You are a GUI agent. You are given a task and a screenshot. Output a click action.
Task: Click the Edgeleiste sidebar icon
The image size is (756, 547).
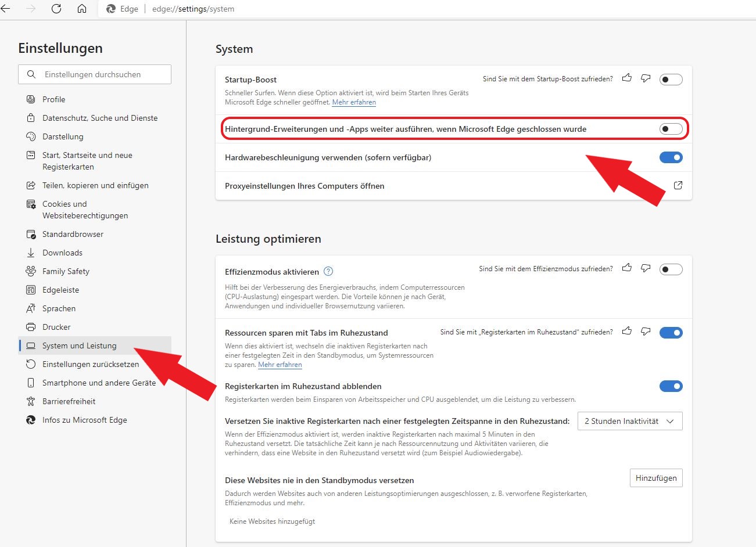click(31, 290)
